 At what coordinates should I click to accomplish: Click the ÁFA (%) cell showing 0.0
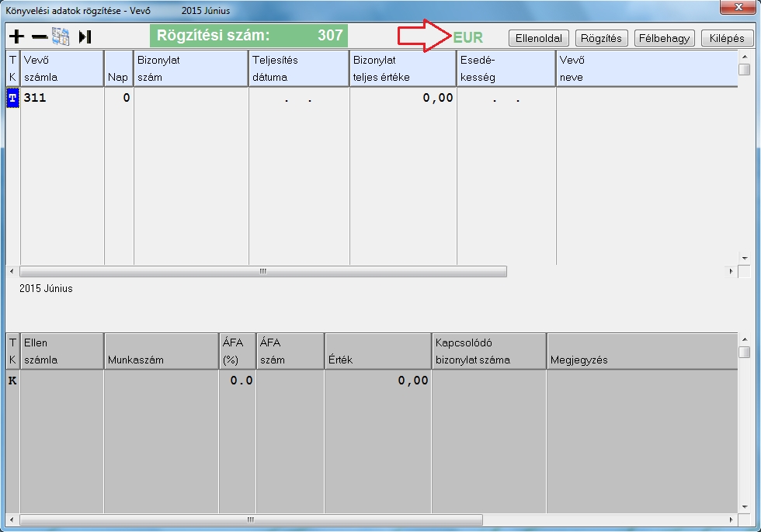pos(237,381)
